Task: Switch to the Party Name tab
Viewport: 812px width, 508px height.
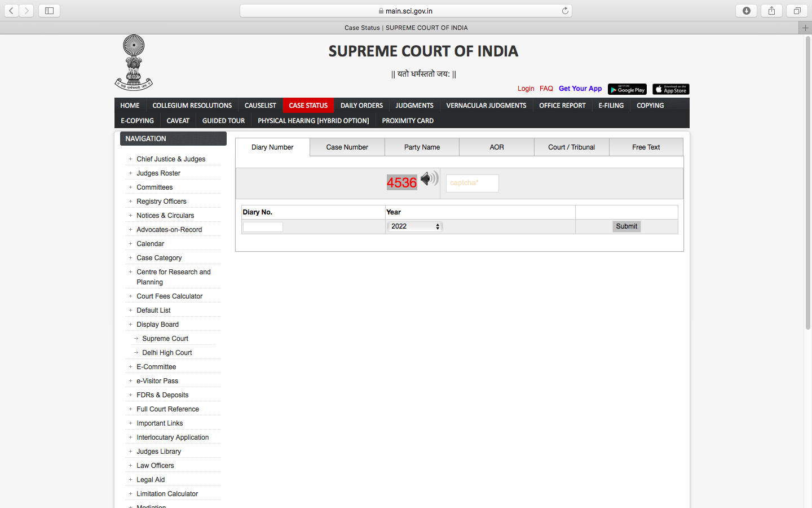Action: pyautogui.click(x=422, y=147)
